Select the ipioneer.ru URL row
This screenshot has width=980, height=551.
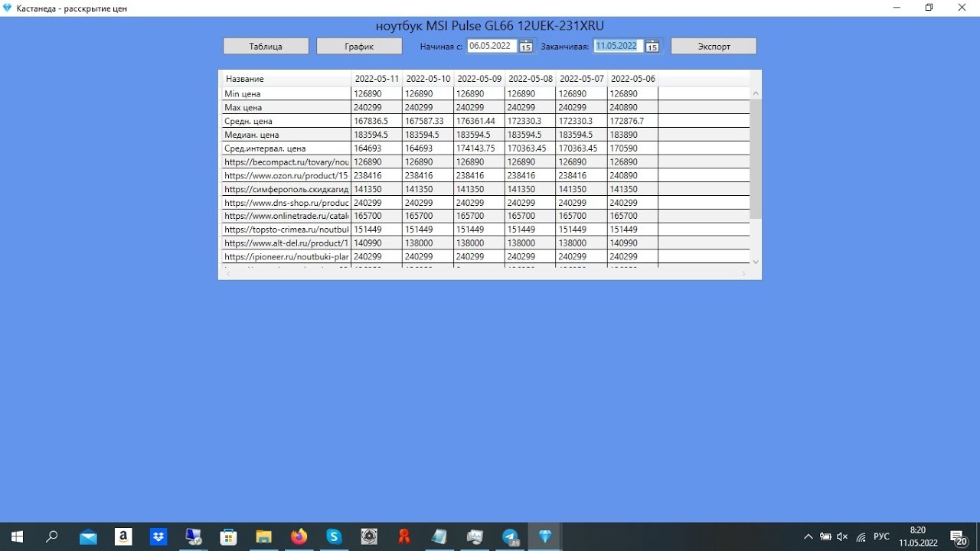click(x=286, y=257)
